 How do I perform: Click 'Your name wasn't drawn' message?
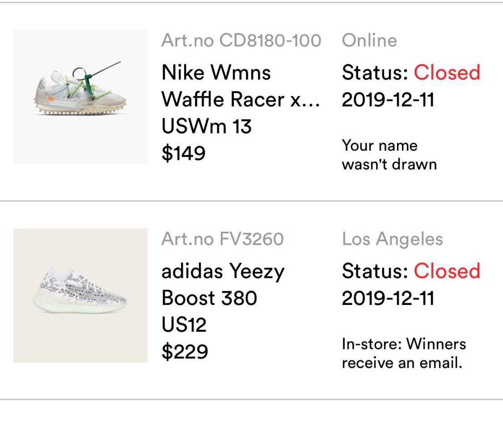tap(390, 155)
